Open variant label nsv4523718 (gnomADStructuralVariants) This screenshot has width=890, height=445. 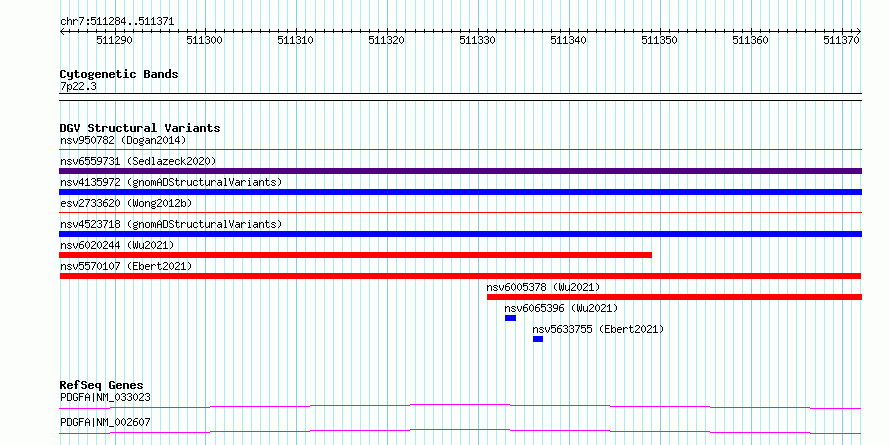click(171, 224)
